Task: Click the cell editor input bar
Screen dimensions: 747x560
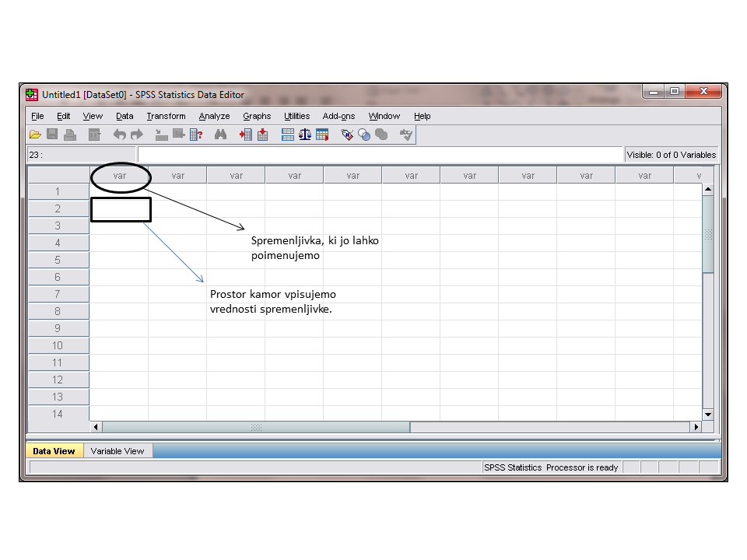Action: 380,155
